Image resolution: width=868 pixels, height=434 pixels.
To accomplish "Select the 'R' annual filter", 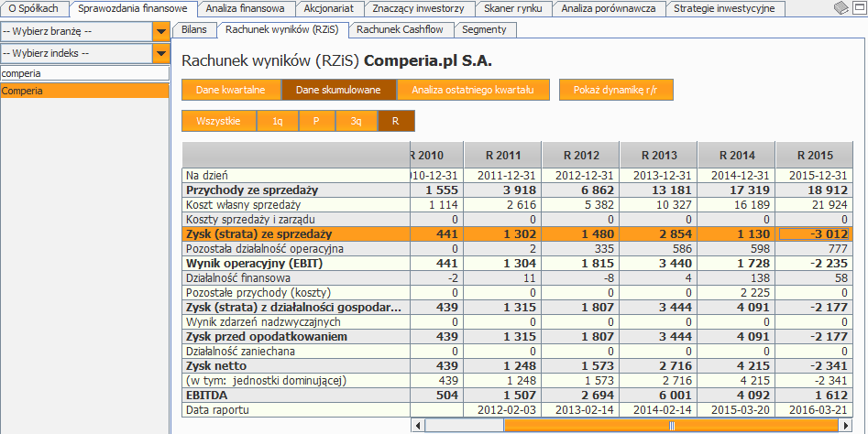I will (x=395, y=122).
